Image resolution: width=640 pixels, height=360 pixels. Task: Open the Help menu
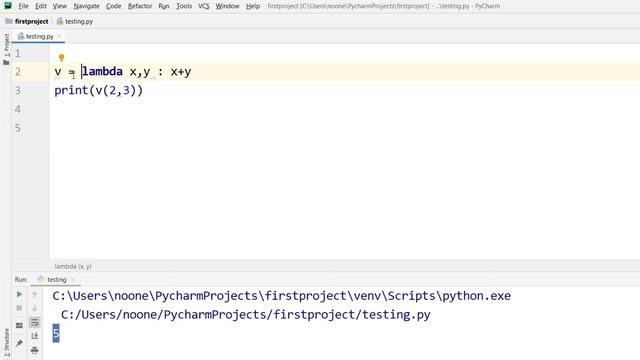(x=253, y=6)
